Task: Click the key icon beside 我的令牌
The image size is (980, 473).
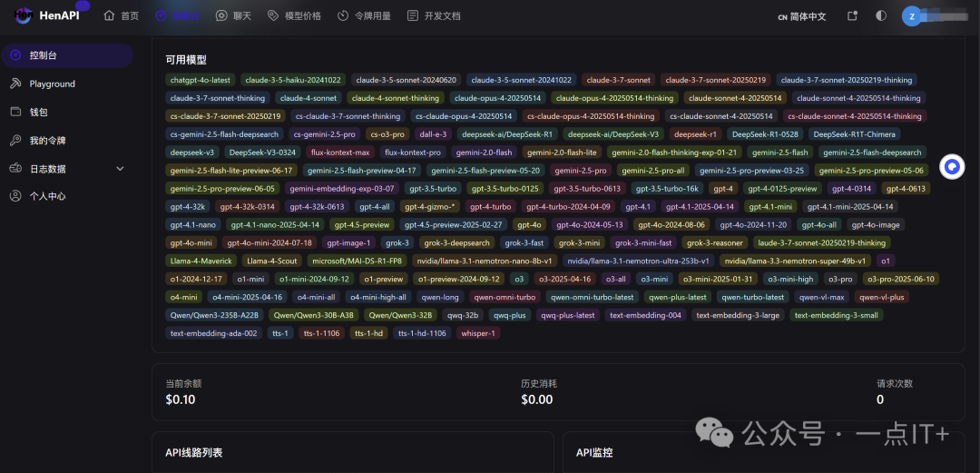Action: (x=16, y=140)
